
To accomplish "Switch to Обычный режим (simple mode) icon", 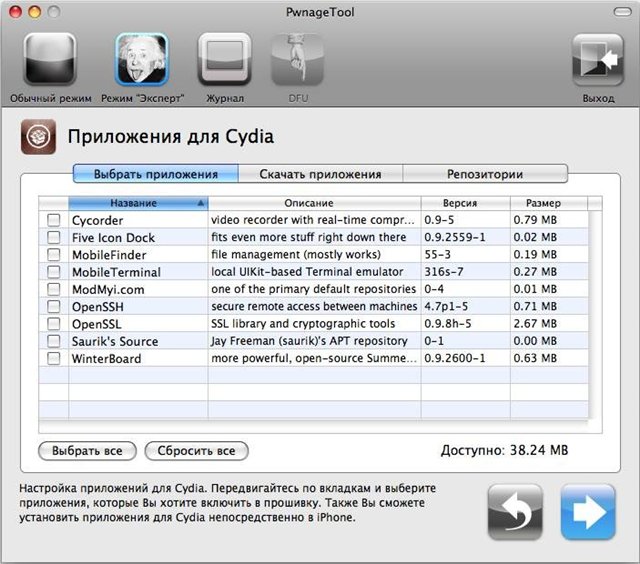I will tap(50, 60).
